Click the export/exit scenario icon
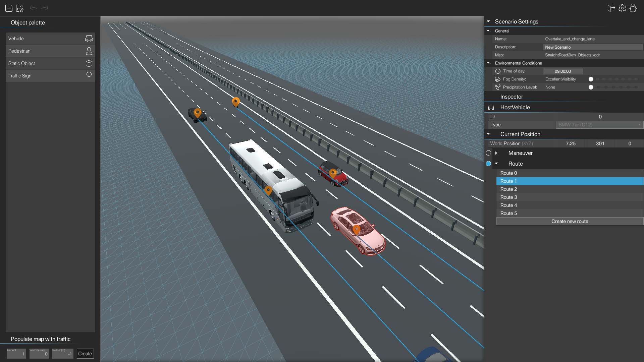The width and height of the screenshot is (644, 362). pos(611,8)
